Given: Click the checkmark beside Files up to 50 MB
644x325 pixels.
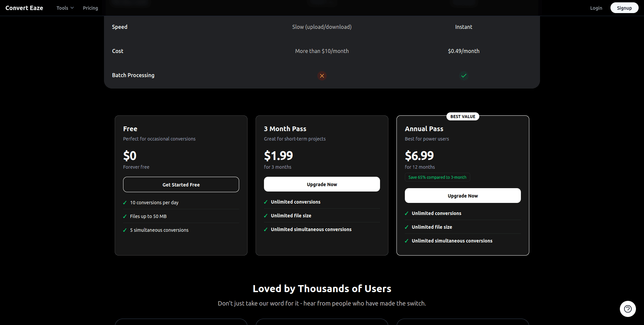Looking at the screenshot, I should [x=125, y=216].
